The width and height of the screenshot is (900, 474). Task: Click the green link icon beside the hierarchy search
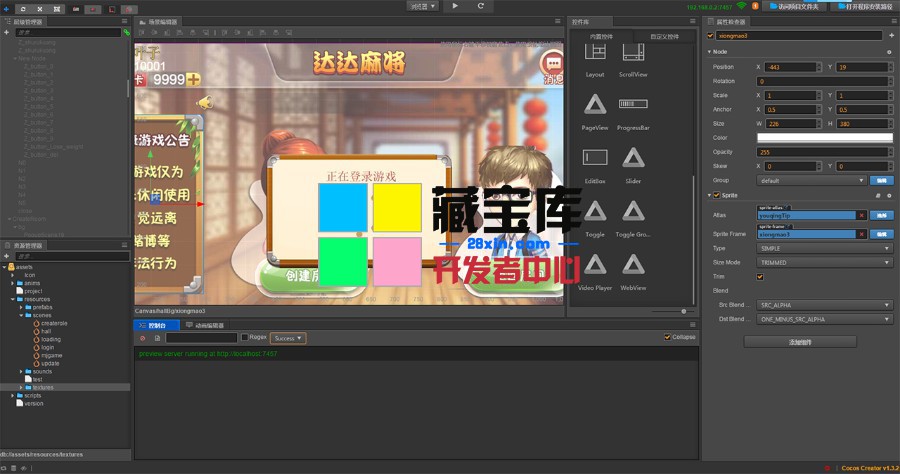(x=127, y=33)
